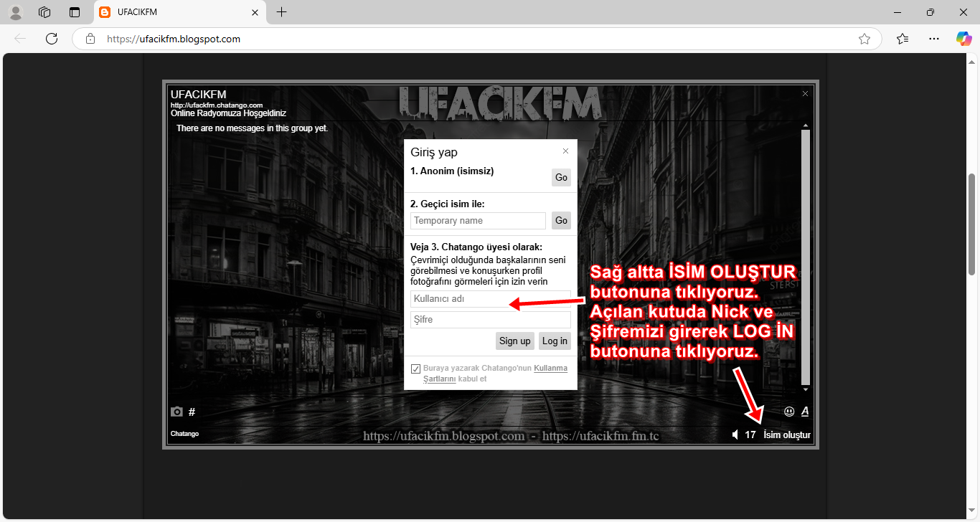Open the smiley emoji picker
The image size is (980, 522).
(x=789, y=412)
